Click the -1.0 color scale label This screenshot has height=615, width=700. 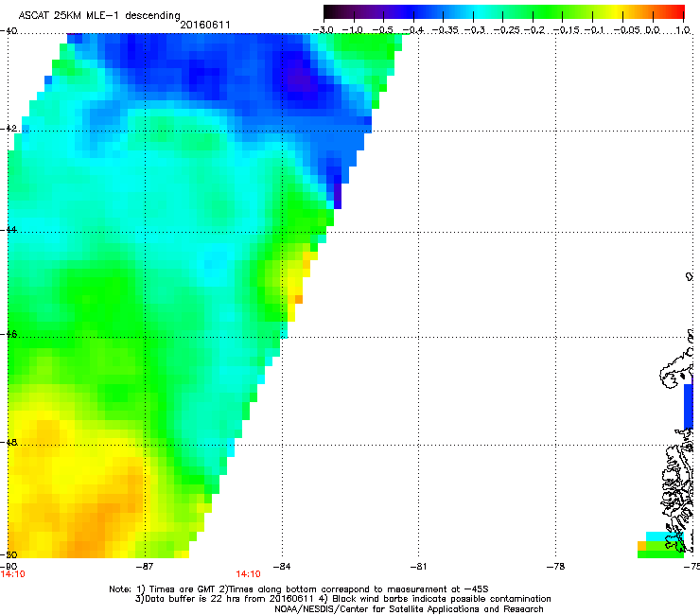(x=352, y=30)
